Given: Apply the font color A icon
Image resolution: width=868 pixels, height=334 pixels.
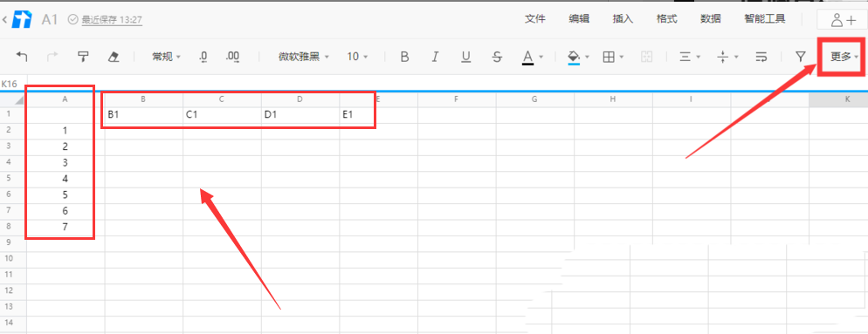Looking at the screenshot, I should click(x=527, y=57).
